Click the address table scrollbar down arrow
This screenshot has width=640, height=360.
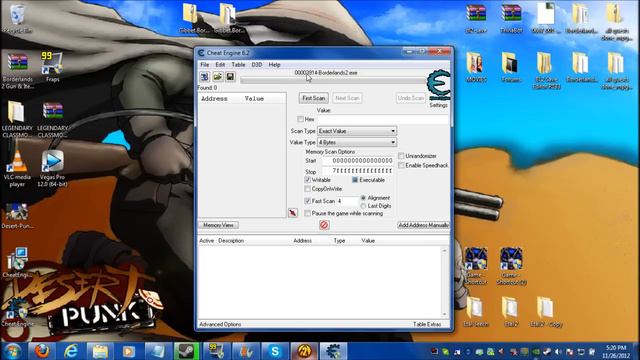pos(444,314)
